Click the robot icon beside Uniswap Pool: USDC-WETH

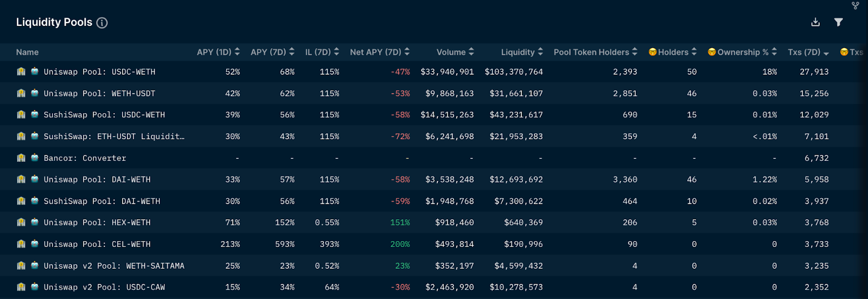pyautogui.click(x=35, y=71)
